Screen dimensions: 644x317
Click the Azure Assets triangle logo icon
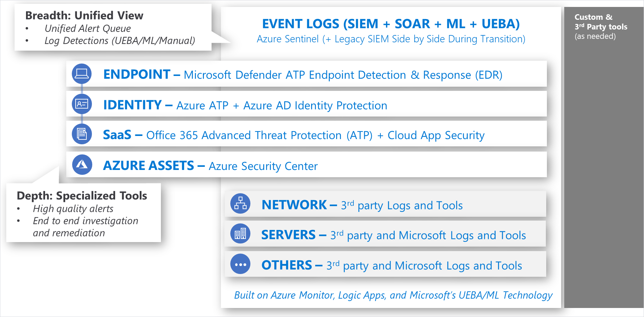(82, 164)
